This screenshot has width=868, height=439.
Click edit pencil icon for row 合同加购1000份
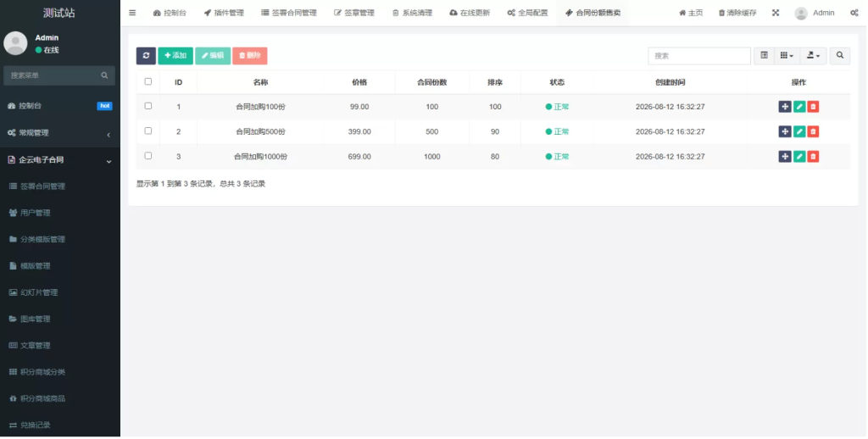798,156
